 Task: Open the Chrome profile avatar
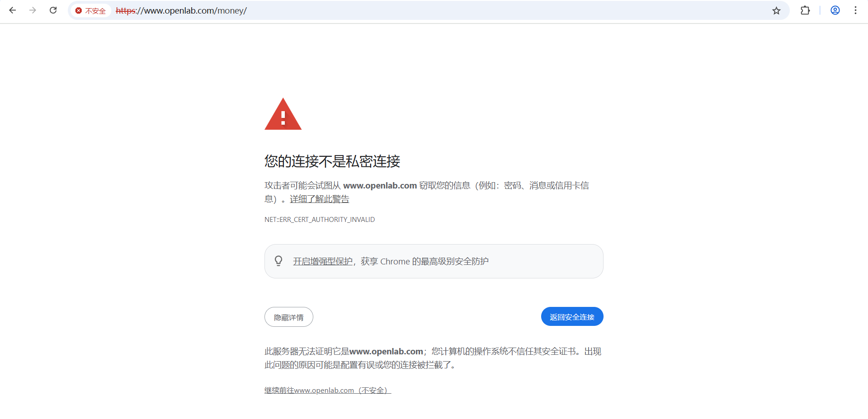click(835, 10)
